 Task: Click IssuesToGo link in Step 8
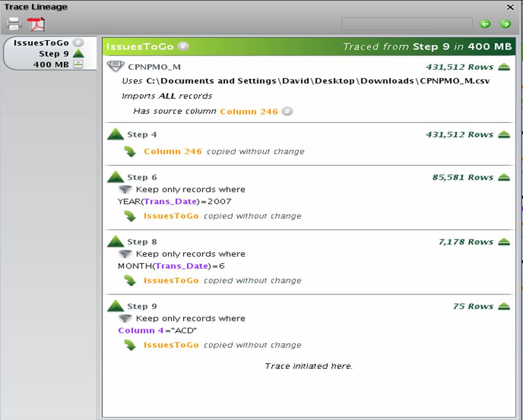171,280
